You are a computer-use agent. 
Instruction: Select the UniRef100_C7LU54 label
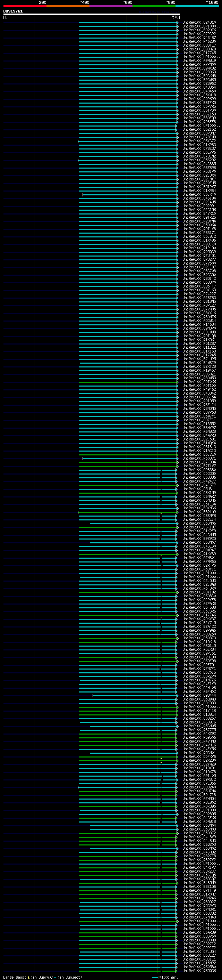pyautogui.click(x=199, y=951)
